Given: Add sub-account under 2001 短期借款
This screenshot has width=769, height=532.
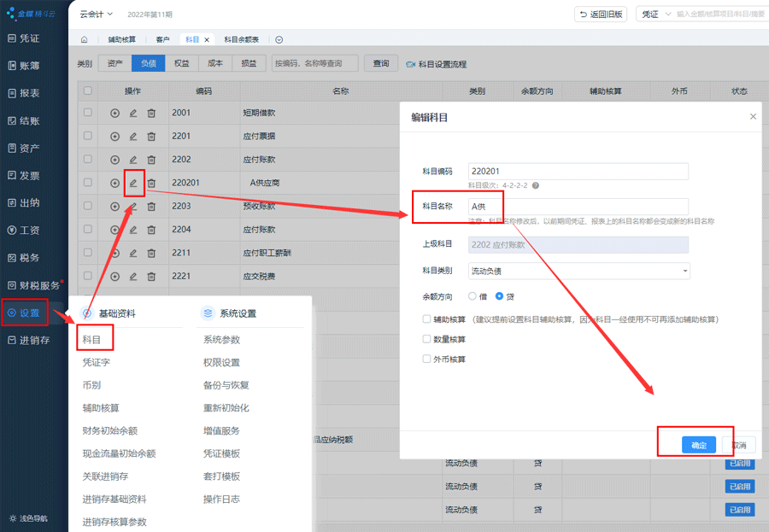Looking at the screenshot, I should [x=114, y=114].
